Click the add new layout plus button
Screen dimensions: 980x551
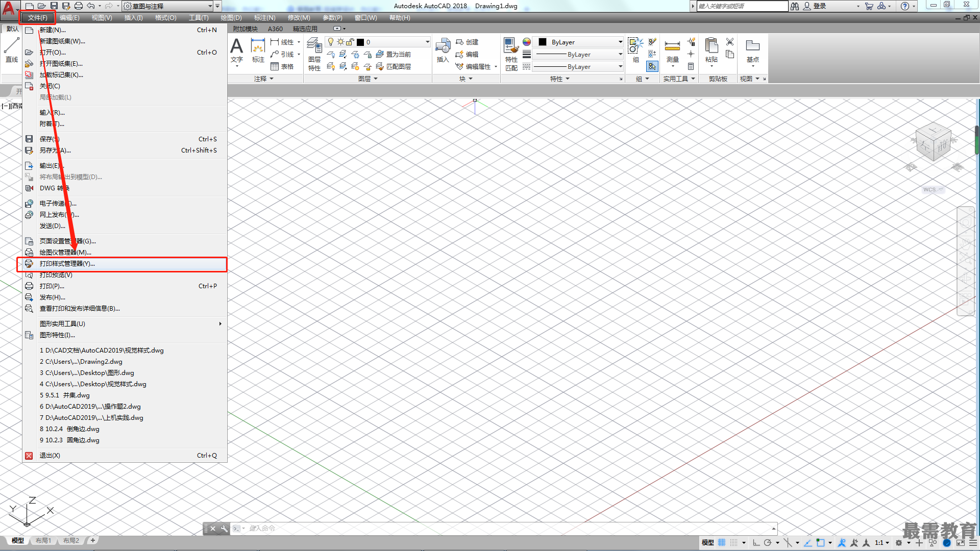92,540
